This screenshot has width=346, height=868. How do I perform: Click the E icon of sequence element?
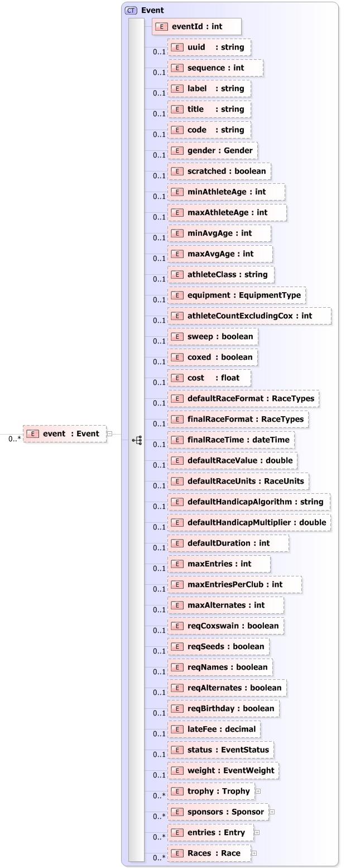pos(177,68)
